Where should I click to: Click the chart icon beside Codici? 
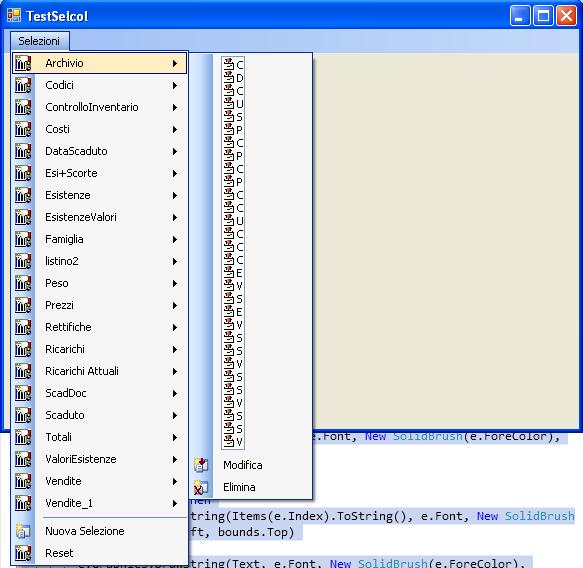(x=23, y=85)
